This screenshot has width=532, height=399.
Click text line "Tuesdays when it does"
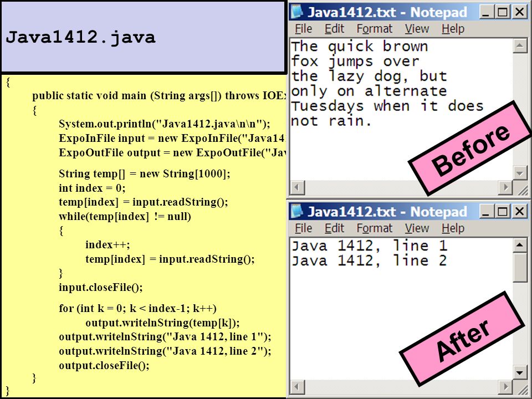(387, 106)
